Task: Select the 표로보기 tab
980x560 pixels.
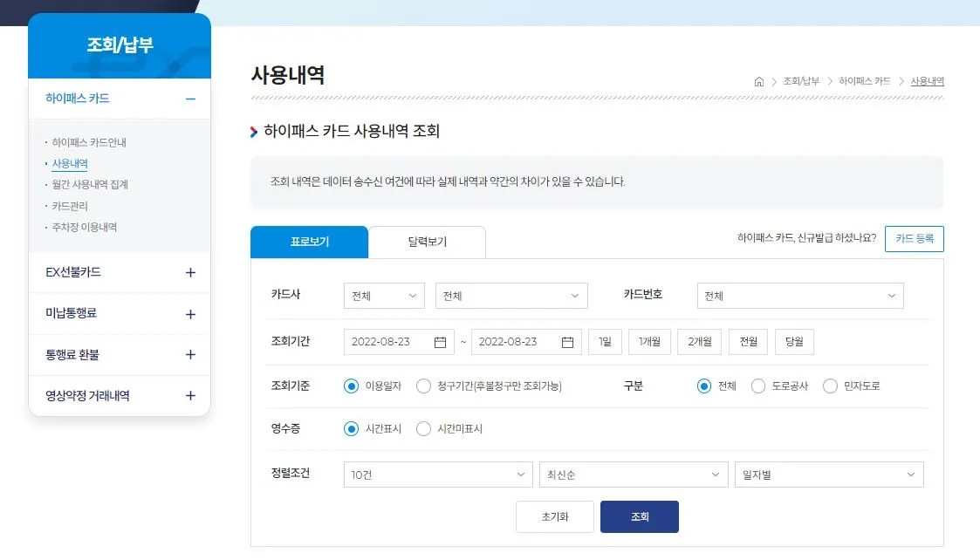Action: tap(309, 242)
